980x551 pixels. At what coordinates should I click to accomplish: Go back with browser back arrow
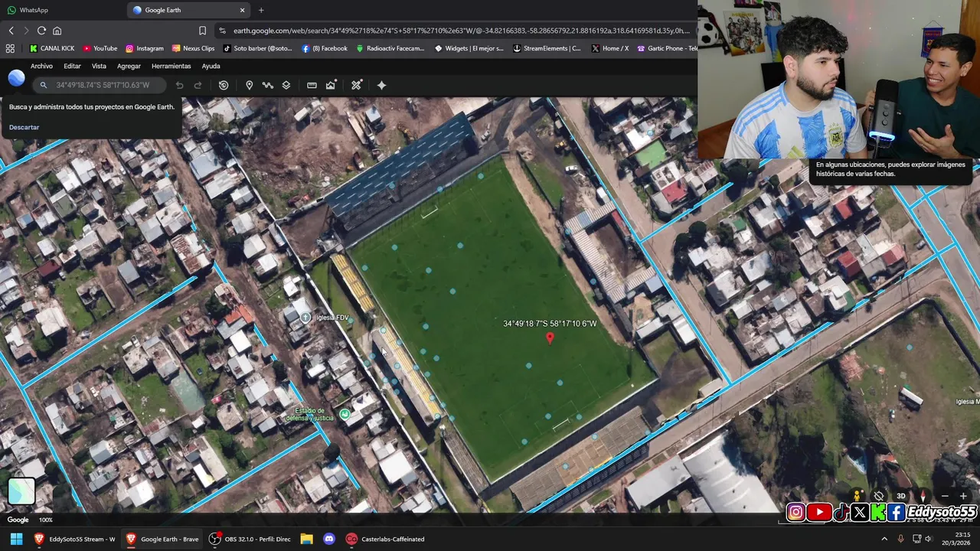click(11, 31)
